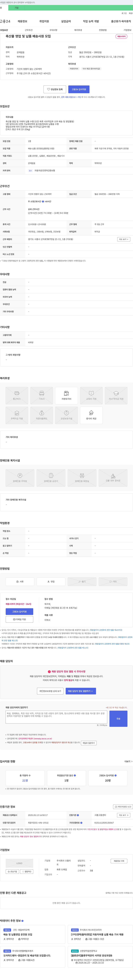Select the 기업 tab at top
Image resolution: width=133 pixels, height=980 pixels.
(16, 8)
